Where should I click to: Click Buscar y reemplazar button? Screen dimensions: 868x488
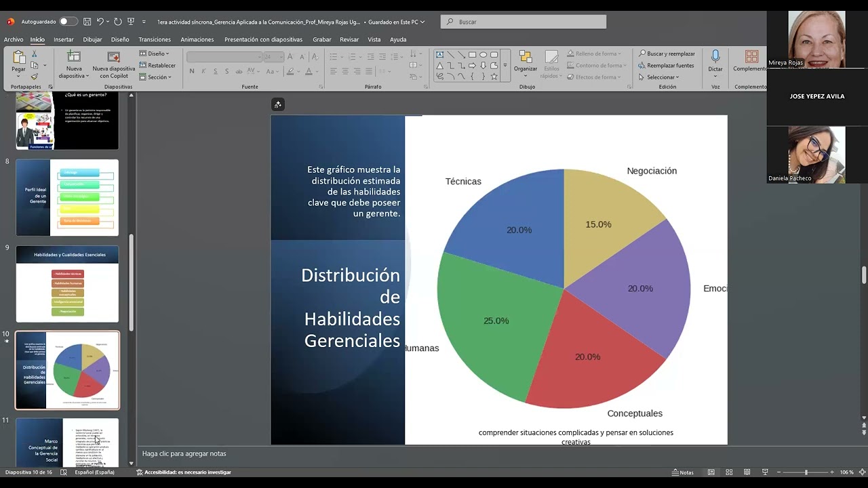point(667,54)
